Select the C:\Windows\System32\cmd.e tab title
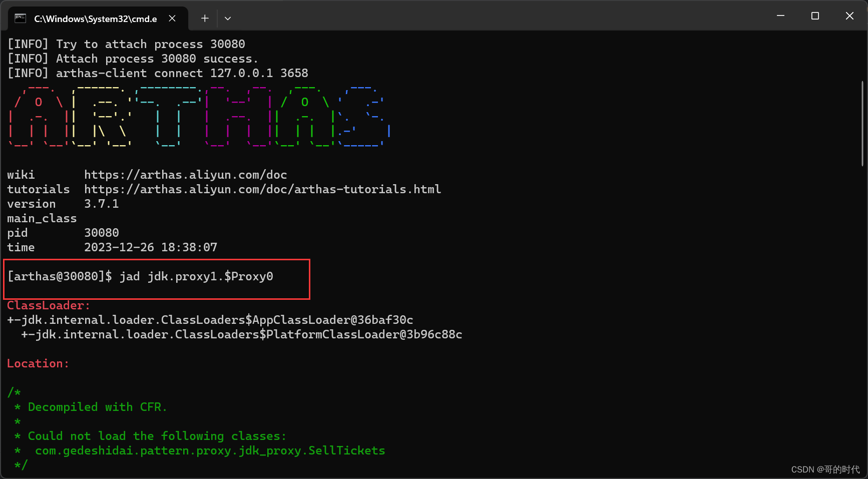The width and height of the screenshot is (868, 479). click(x=95, y=19)
